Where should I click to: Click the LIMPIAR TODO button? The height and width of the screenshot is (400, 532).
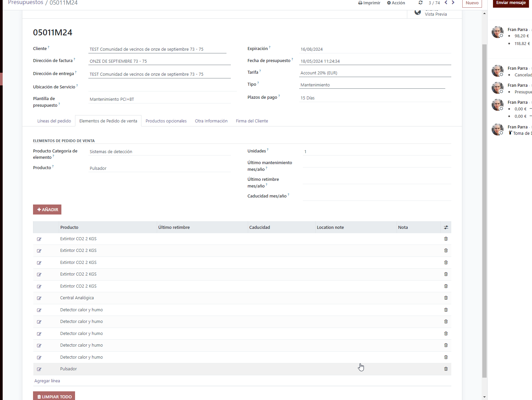54,396
